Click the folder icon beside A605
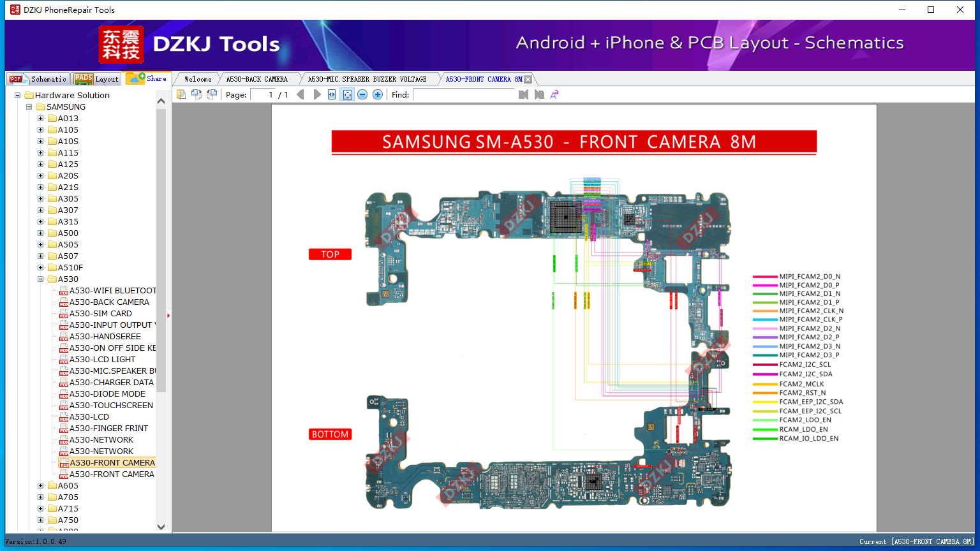Screen dimensions: 980x551 52,486
